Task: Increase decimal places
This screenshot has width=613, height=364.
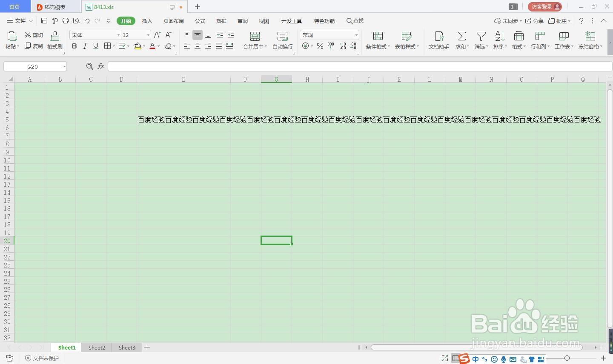Action: (x=343, y=46)
